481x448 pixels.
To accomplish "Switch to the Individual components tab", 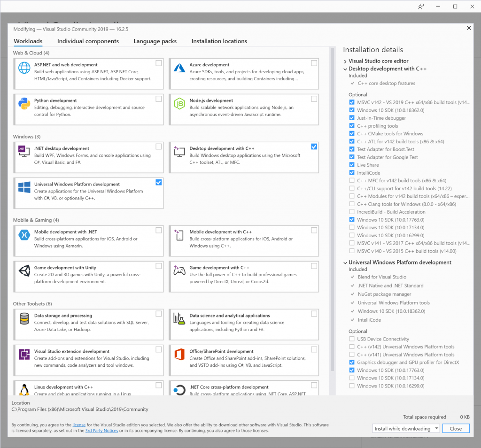I will [x=88, y=41].
